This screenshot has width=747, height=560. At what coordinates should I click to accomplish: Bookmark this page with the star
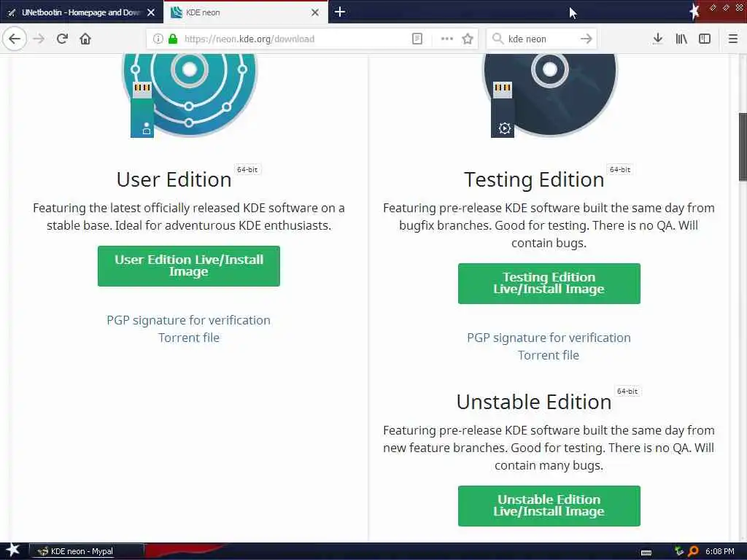[468, 39]
